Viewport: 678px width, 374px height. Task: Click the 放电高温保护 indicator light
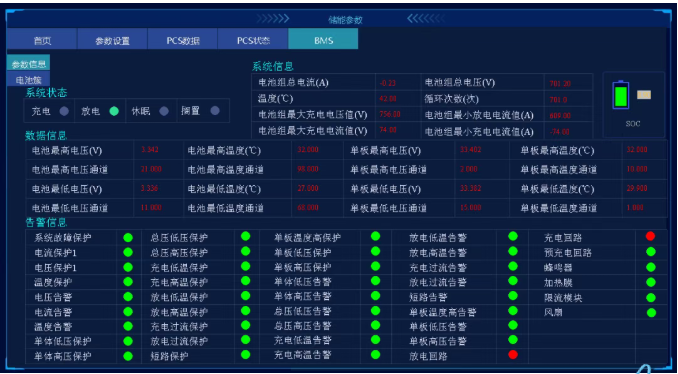[x=246, y=310]
